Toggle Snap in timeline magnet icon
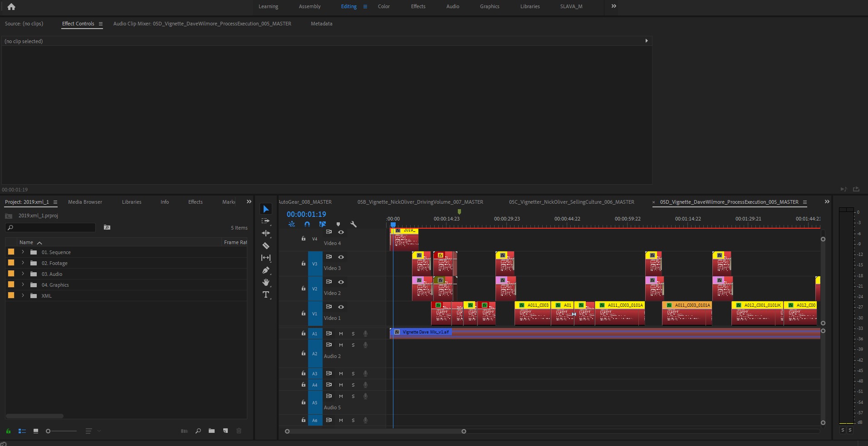Viewport: 868px width, 446px height. (x=307, y=224)
